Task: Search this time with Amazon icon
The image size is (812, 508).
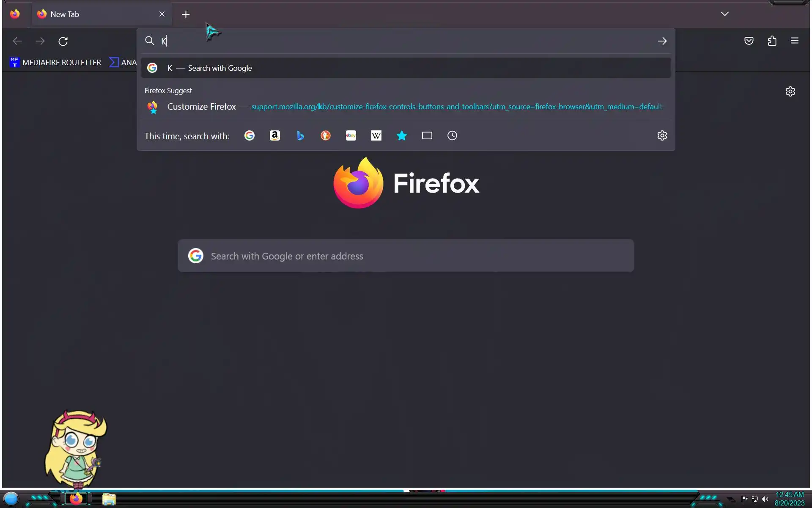Action: pyautogui.click(x=275, y=135)
